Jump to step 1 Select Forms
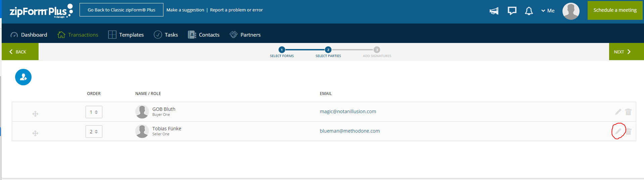Viewport: 644px width, 180px height. 282,50
